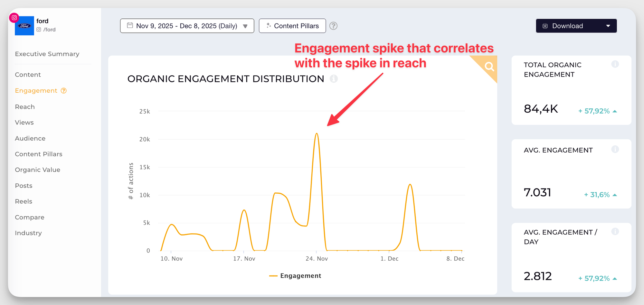Viewport: 644px width, 305px height.
Task: Click the Ford logo profile thumbnail
Action: click(25, 26)
